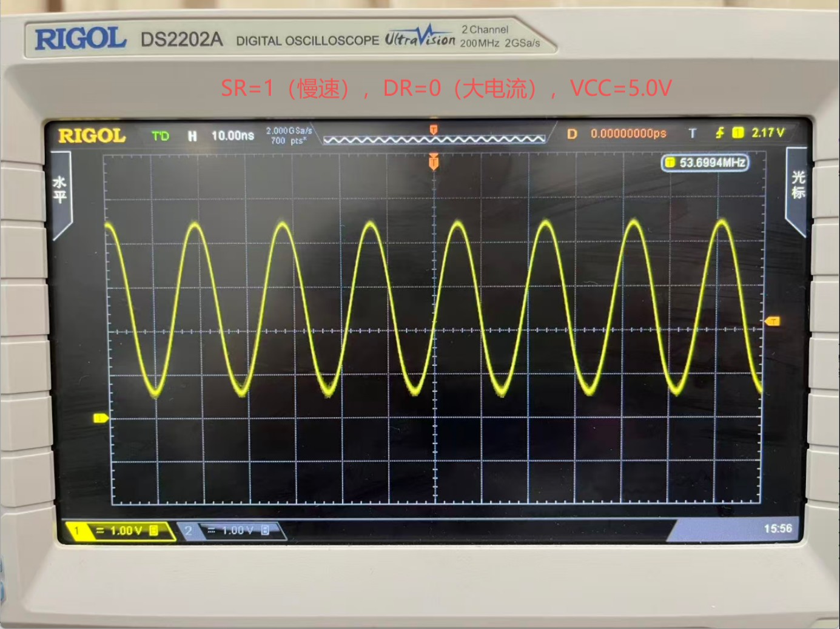Select the D horizontal delay readout 0.00000000ps

tap(616, 133)
